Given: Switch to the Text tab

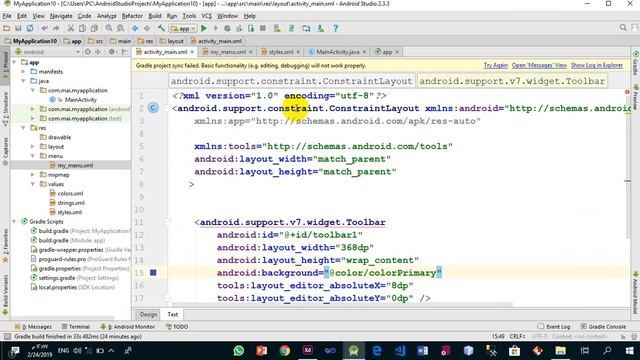Looking at the screenshot, I should (173, 315).
